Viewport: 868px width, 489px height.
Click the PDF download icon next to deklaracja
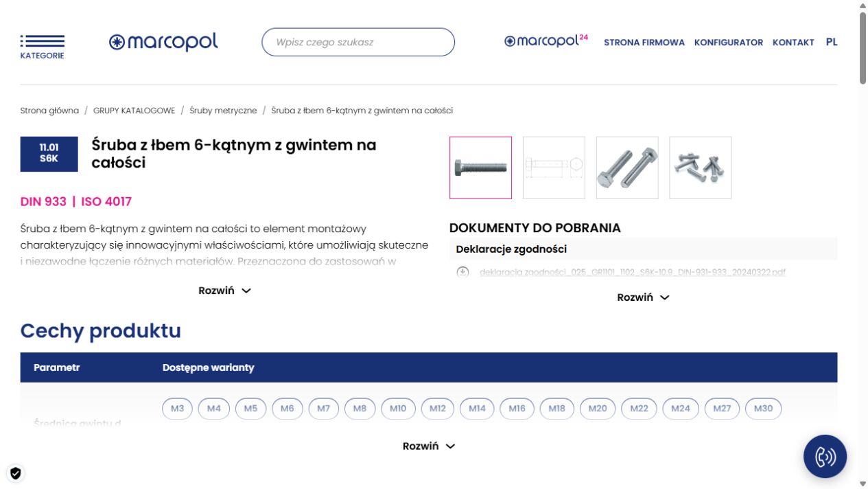coord(462,272)
